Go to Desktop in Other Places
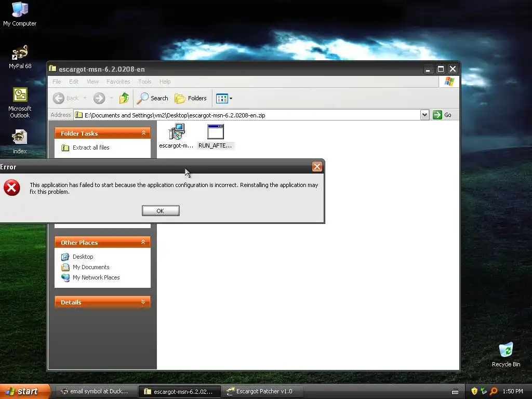The height and width of the screenshot is (399, 532). 77,257
